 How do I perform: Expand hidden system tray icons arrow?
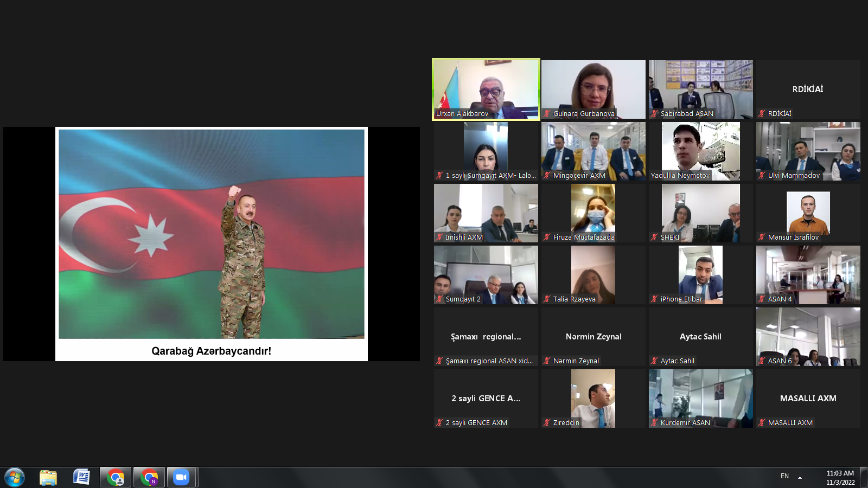(x=800, y=477)
